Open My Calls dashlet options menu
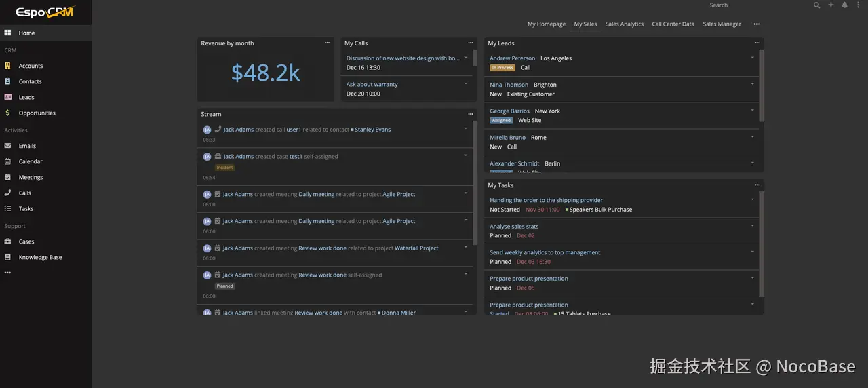Viewport: 868px width, 388px height. tap(471, 43)
